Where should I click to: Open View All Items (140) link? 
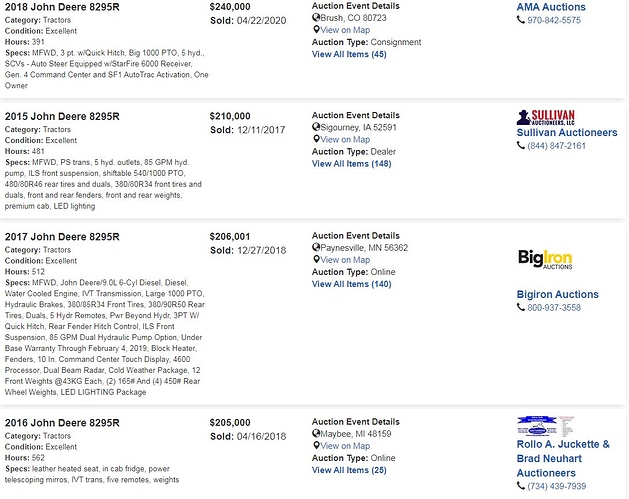coord(351,284)
